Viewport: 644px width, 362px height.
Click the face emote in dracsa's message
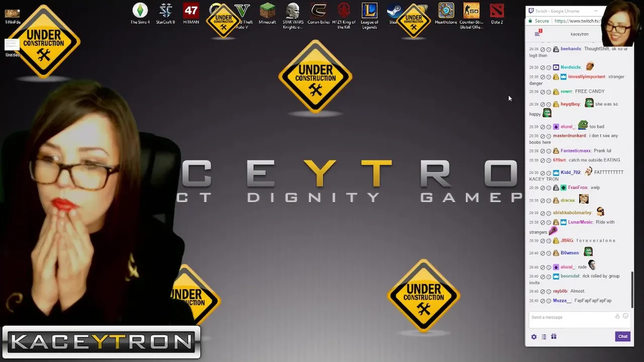pos(583,200)
